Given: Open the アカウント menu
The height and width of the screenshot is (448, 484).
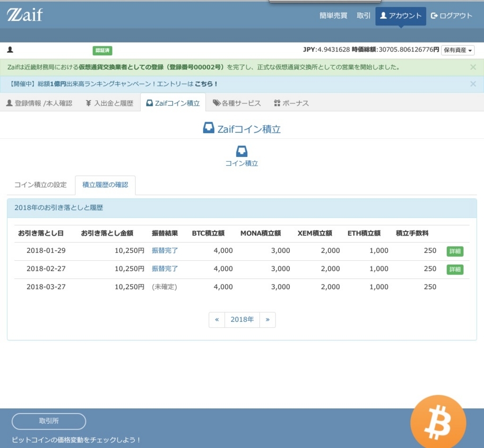Looking at the screenshot, I should (401, 16).
